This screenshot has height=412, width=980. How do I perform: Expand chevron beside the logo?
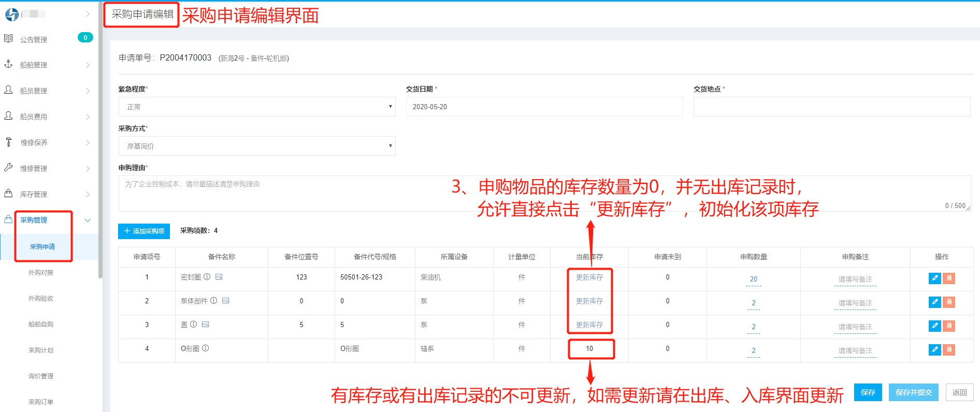(x=88, y=14)
